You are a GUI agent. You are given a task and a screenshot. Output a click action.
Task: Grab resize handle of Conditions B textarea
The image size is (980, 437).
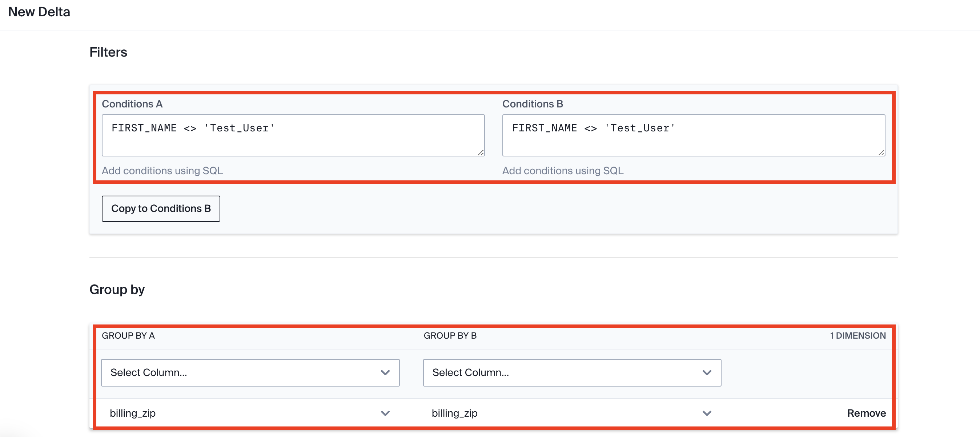point(881,153)
